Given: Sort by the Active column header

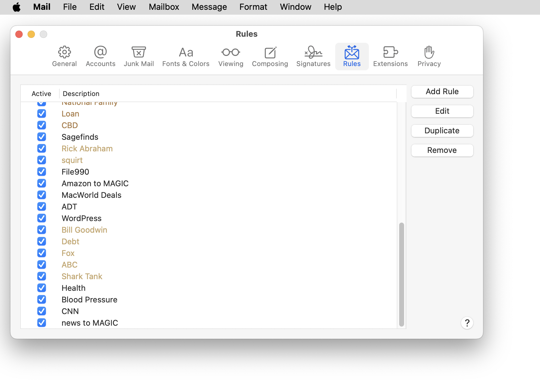Looking at the screenshot, I should [x=41, y=94].
